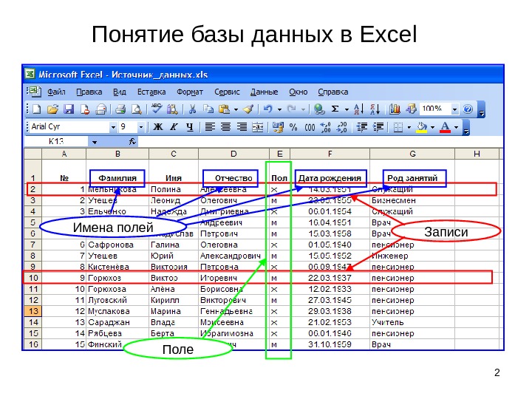The width and height of the screenshot is (532, 399).
Task: Create a new workbook with New icon
Action: tap(37, 109)
